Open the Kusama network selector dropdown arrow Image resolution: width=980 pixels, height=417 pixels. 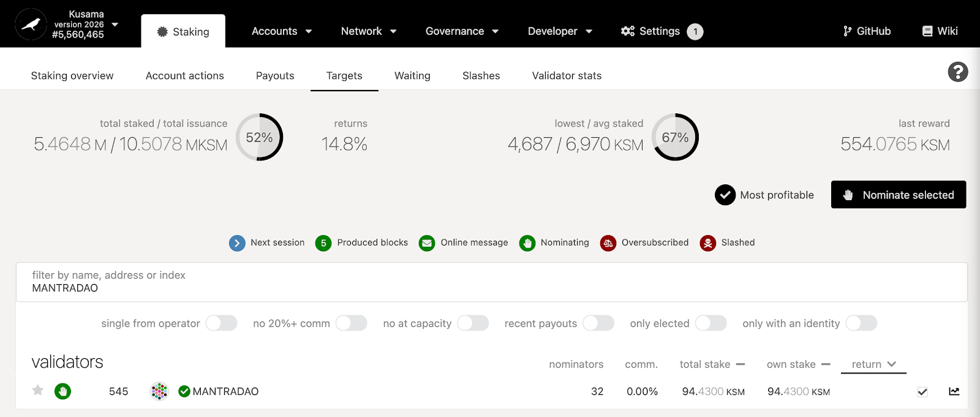[115, 24]
